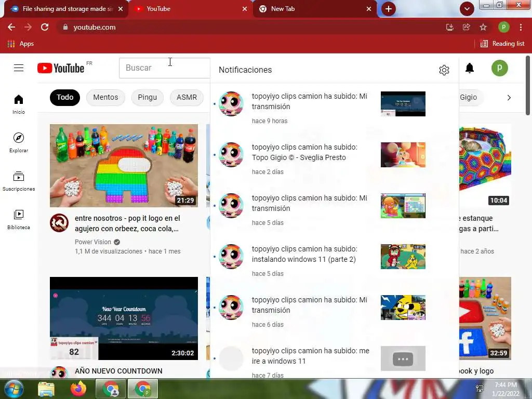Click the install app icon in address bar

[x=450, y=27]
